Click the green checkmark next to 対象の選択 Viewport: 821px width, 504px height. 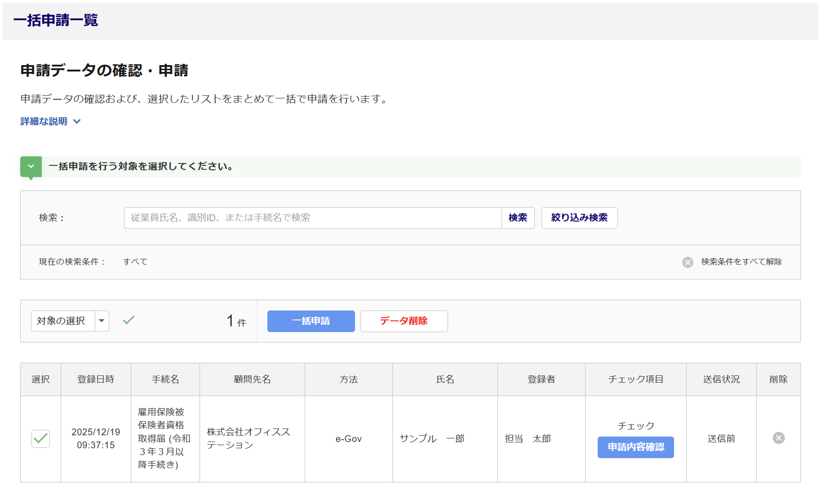[129, 320]
